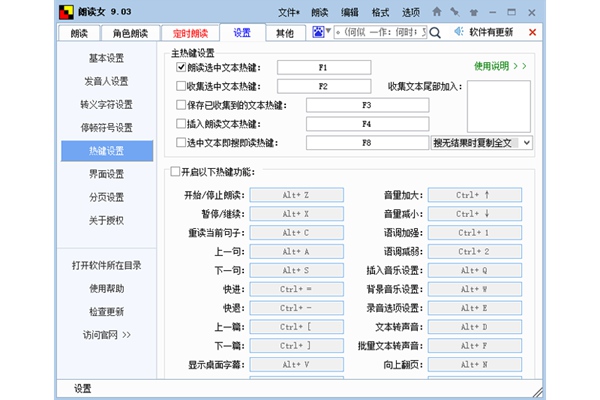
Task: Tick the 开启以下热键功能 checkbox
Action: coord(175,171)
